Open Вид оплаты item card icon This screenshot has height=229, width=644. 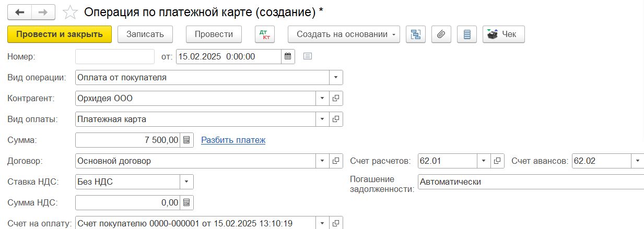click(x=336, y=119)
